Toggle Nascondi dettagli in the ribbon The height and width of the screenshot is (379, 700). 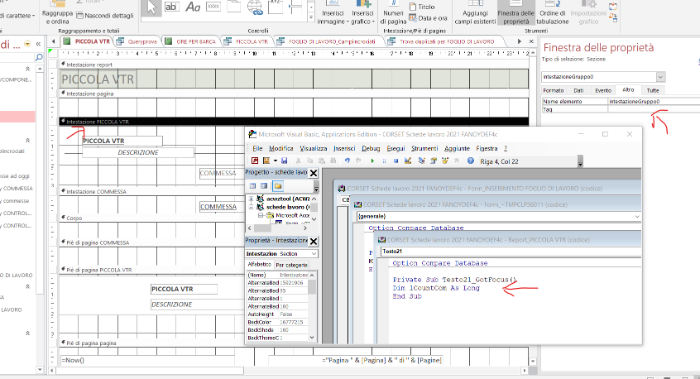click(x=105, y=16)
